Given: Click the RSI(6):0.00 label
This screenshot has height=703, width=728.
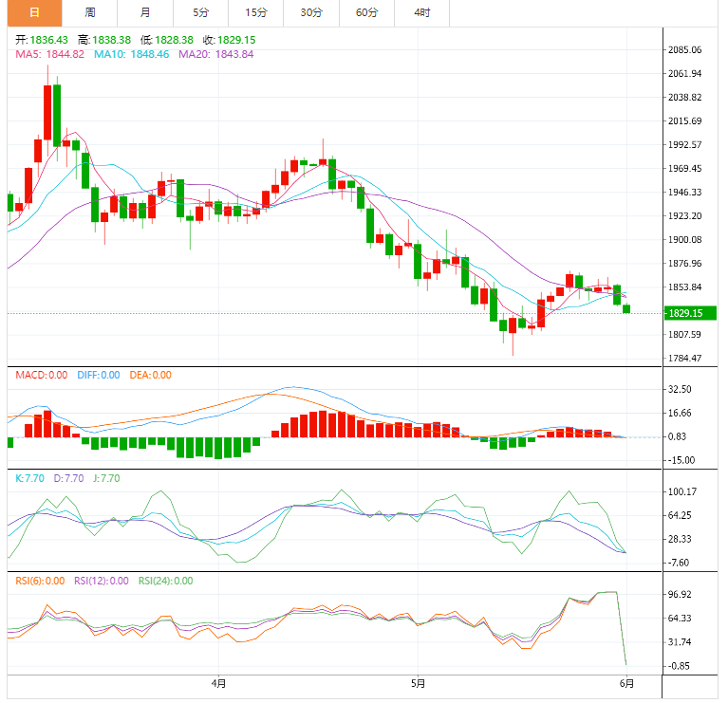Looking at the screenshot, I should click(40, 581).
